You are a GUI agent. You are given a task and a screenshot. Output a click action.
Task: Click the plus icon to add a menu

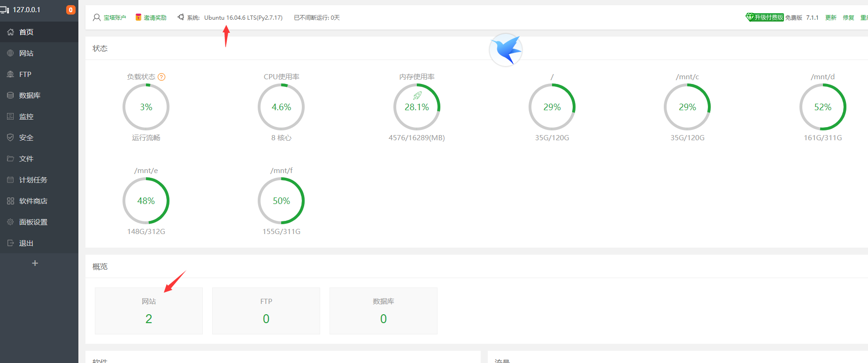point(35,263)
